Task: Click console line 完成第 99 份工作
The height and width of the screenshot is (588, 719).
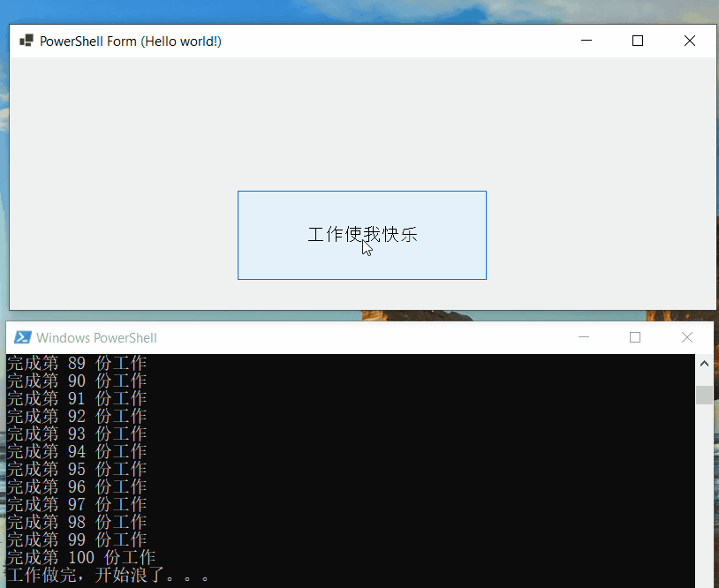Action: tap(77, 539)
